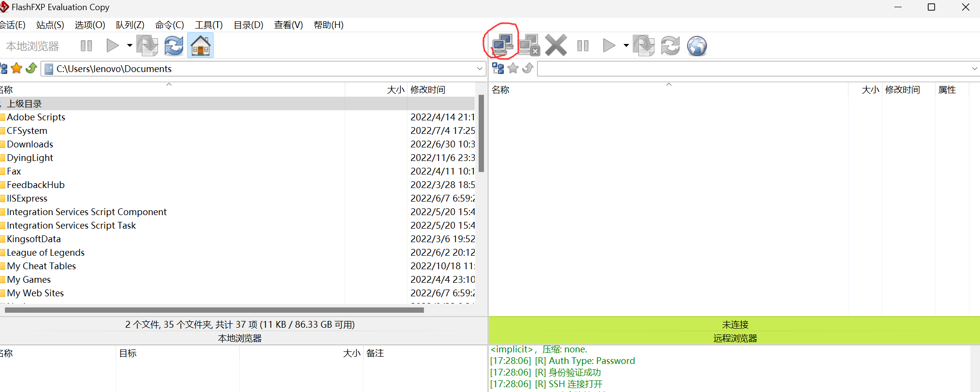Go to the local home folder
This screenshot has height=392, width=980.
tap(201, 45)
